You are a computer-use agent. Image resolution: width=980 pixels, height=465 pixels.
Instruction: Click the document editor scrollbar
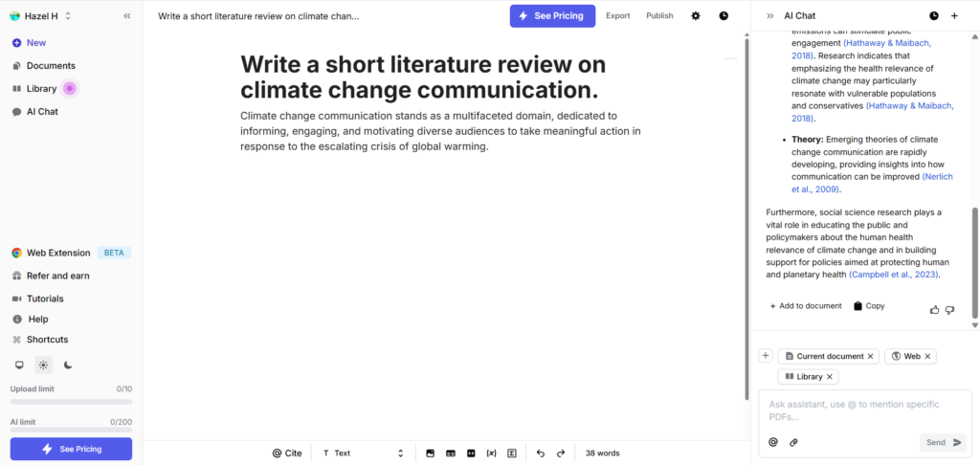746,219
